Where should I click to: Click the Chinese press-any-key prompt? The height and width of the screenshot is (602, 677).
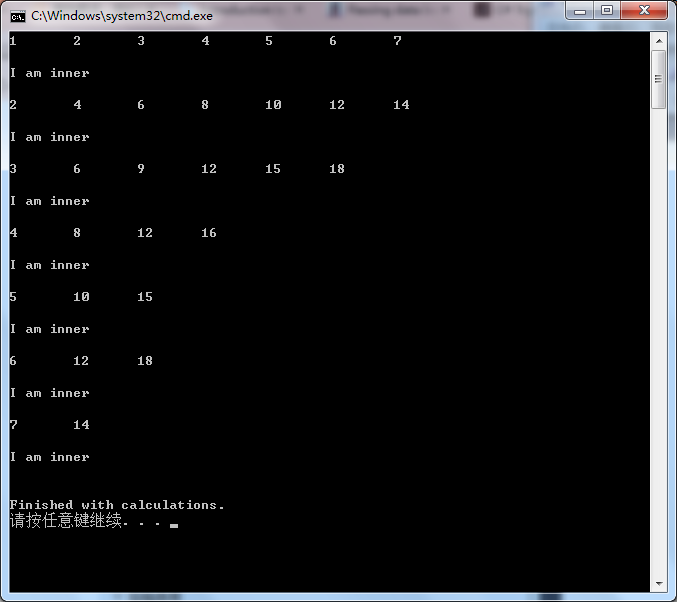pos(85,520)
